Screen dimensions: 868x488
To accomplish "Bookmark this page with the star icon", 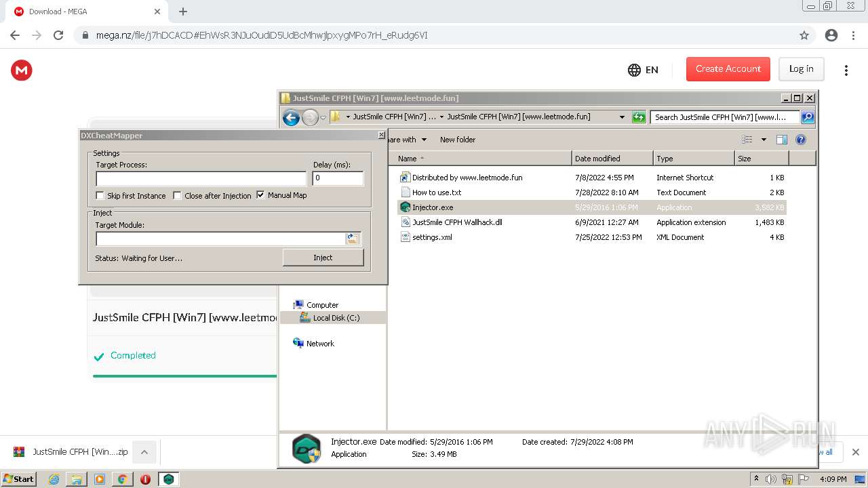I will click(804, 35).
